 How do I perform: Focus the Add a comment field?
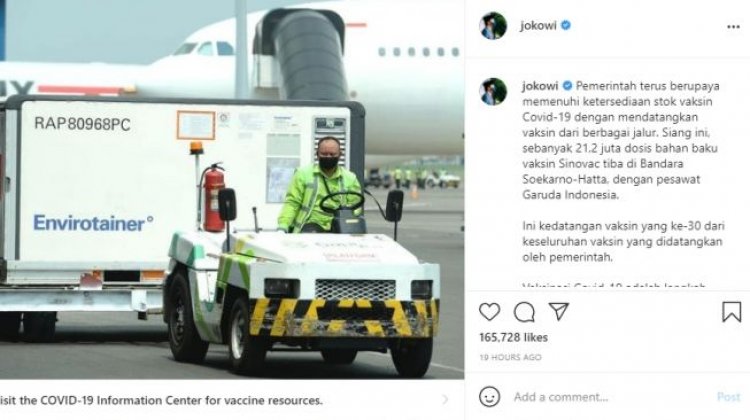click(611, 397)
